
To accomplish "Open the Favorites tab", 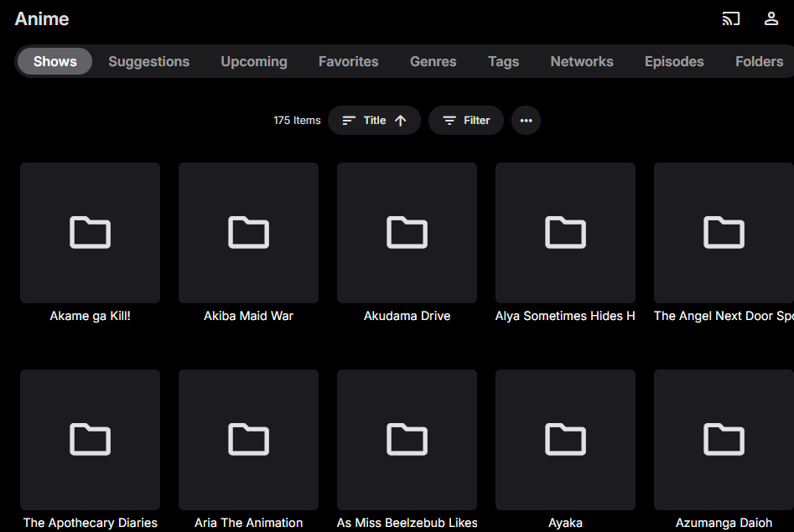I will (x=348, y=61).
